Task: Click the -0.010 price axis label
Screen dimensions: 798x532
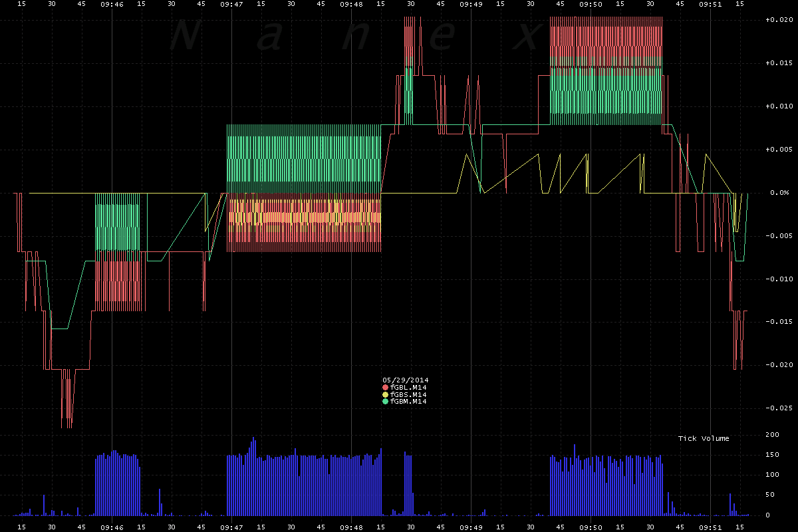Action: pyautogui.click(x=780, y=279)
